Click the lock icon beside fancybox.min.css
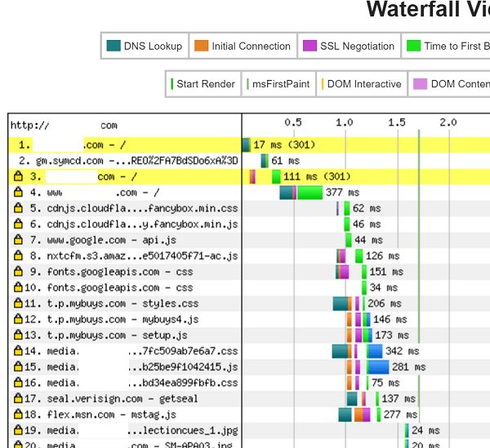Image resolution: width=490 pixels, height=448 pixels. [x=19, y=207]
